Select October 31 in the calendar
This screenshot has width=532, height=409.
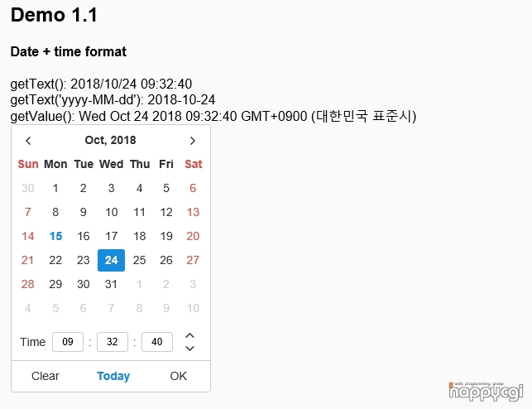(x=112, y=284)
